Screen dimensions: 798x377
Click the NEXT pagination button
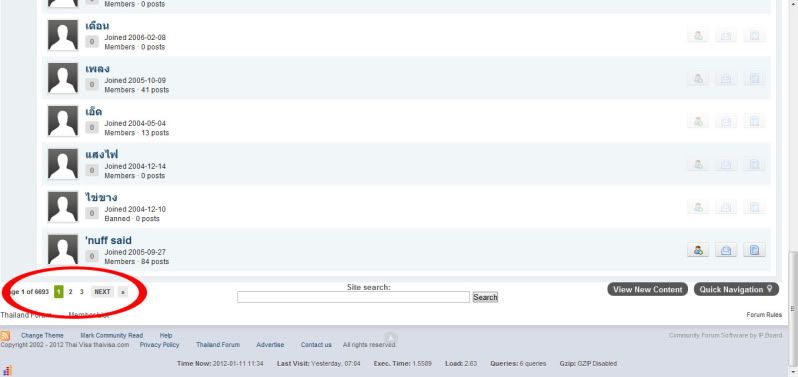[x=102, y=292]
